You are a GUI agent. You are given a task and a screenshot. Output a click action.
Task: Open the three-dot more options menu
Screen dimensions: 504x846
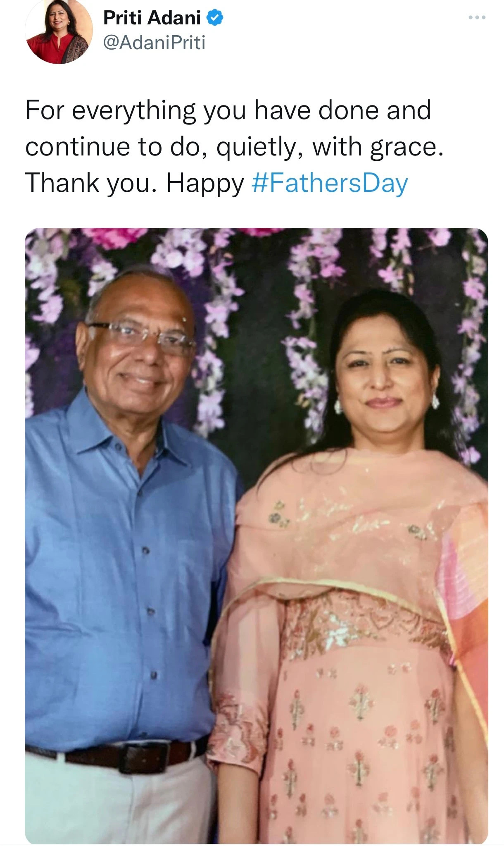[477, 18]
